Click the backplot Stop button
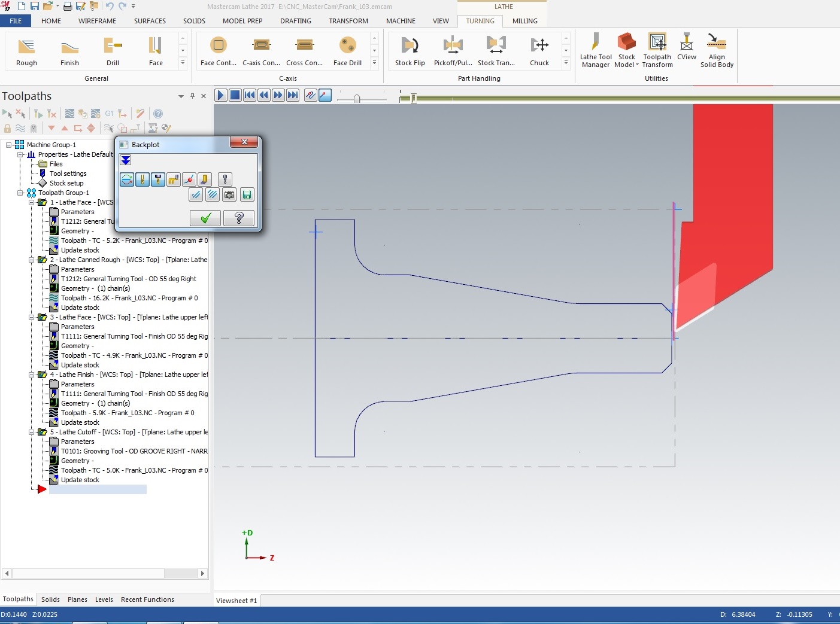Screen dimensions: 840x624 [x=235, y=95]
